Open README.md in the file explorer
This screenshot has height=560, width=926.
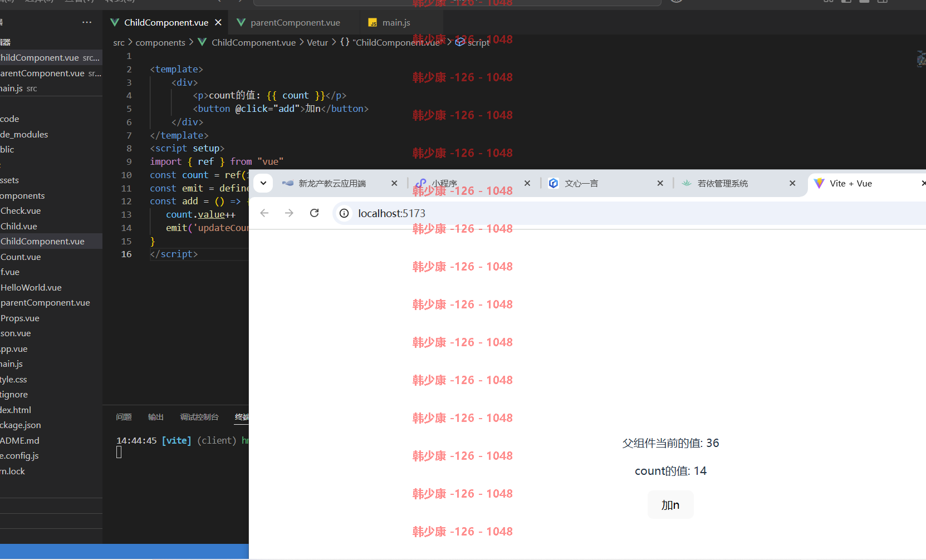point(51,440)
